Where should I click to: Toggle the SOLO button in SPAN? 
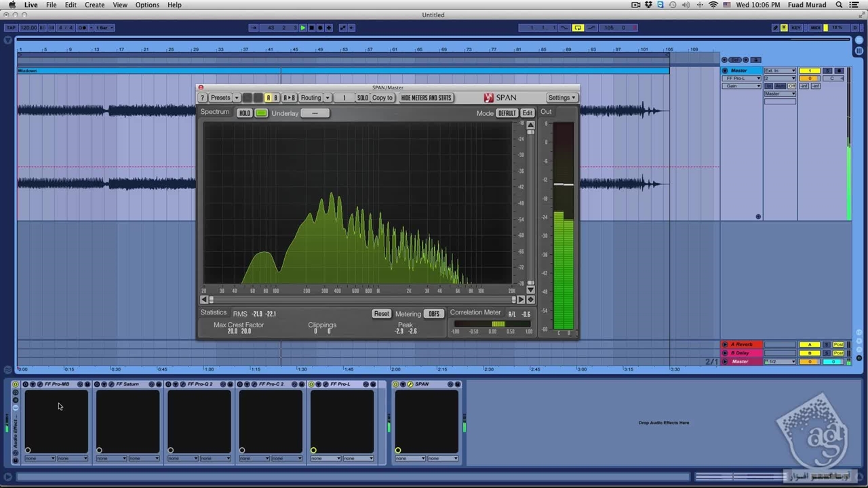pyautogui.click(x=363, y=98)
